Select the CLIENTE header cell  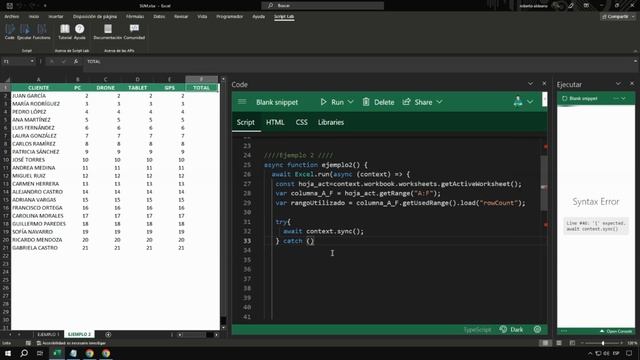[39, 88]
